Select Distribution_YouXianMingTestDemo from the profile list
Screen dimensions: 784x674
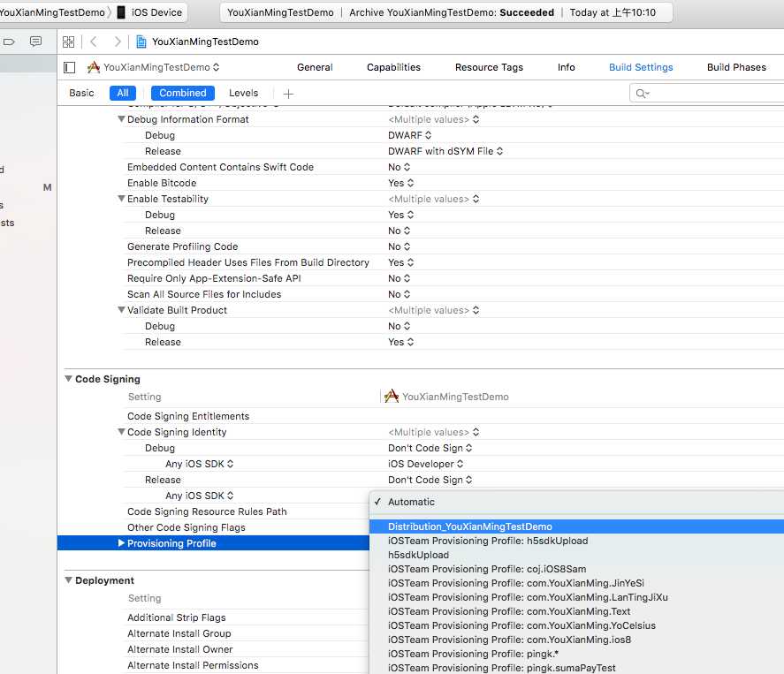[469, 526]
